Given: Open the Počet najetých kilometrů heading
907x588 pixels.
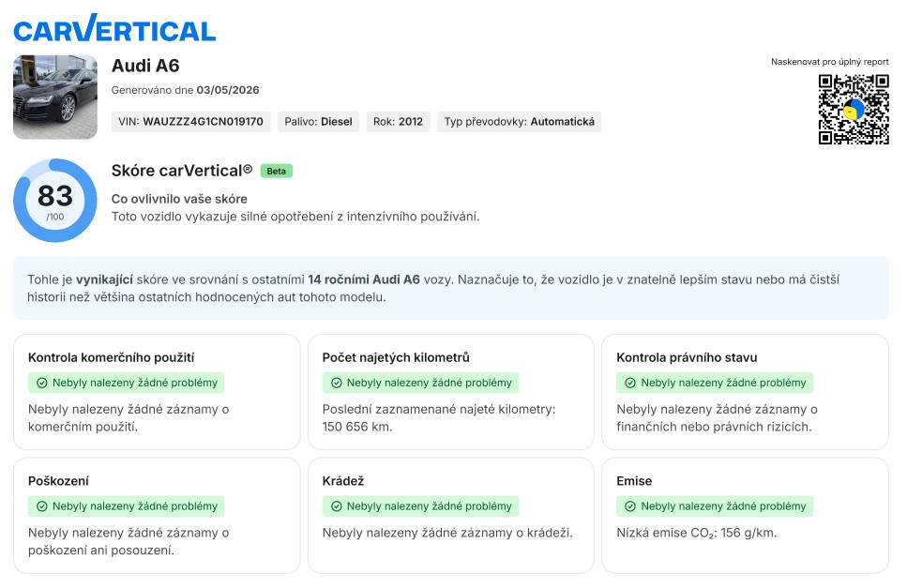Looking at the screenshot, I should (x=396, y=357).
